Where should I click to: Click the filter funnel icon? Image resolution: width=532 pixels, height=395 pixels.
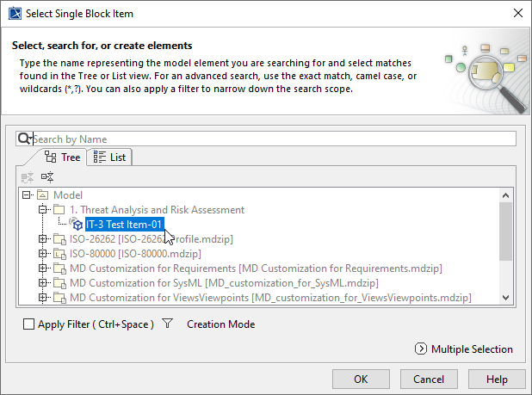click(x=168, y=324)
